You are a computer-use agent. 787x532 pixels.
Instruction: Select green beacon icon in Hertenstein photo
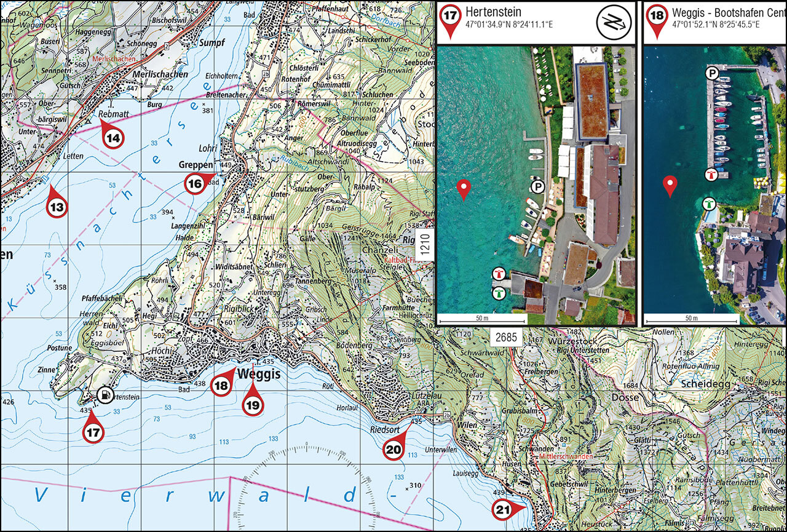click(499, 293)
